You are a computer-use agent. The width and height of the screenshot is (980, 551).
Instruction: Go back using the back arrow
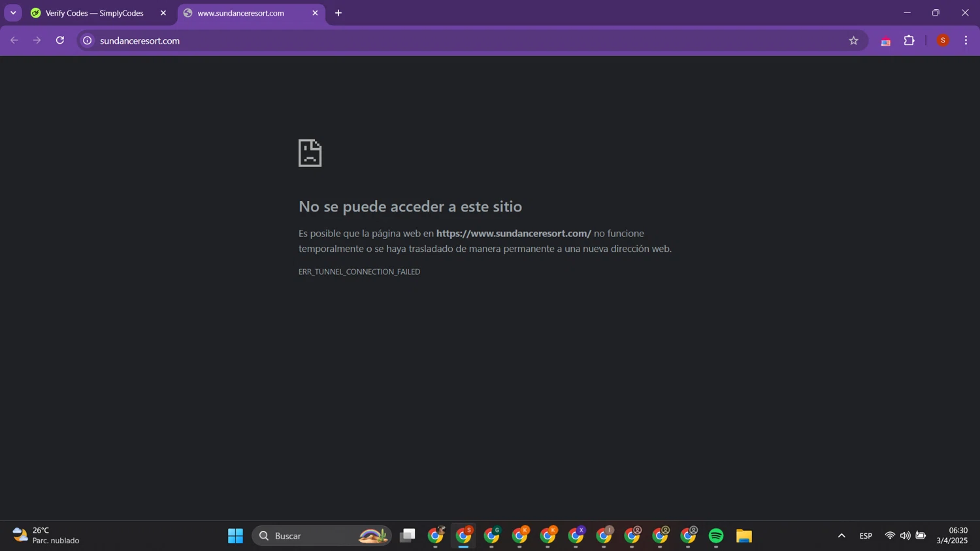(x=14, y=40)
